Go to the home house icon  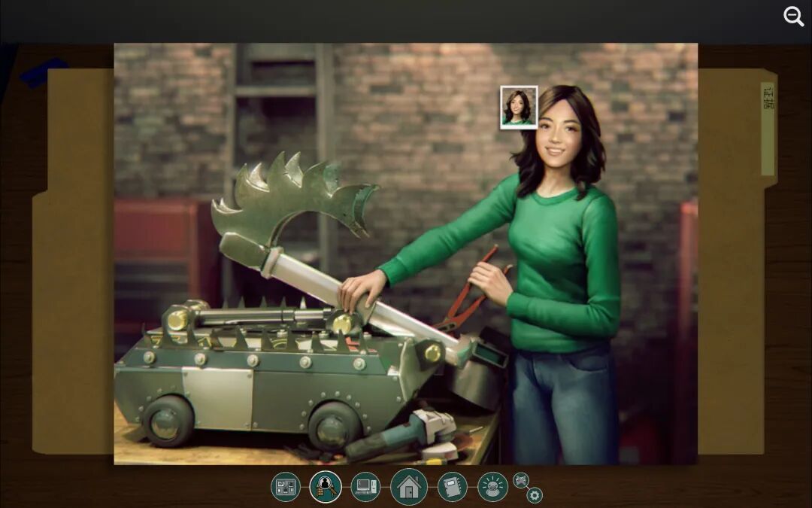[409, 487]
